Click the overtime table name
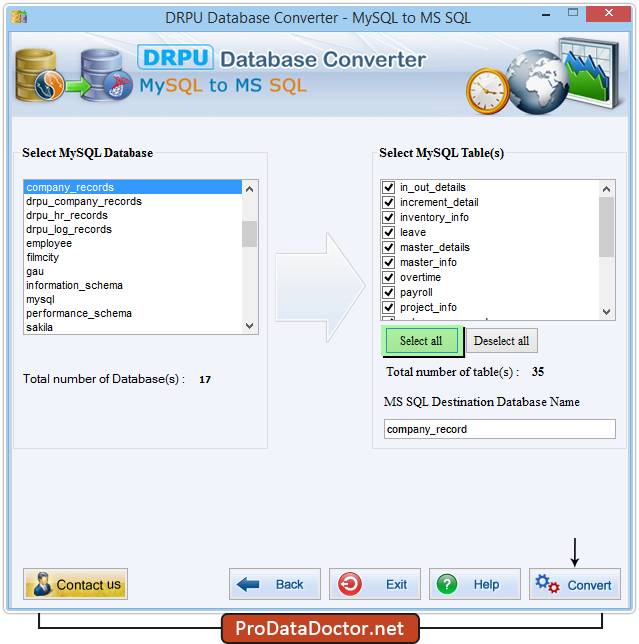The width and height of the screenshot is (639, 644). pyautogui.click(x=420, y=277)
